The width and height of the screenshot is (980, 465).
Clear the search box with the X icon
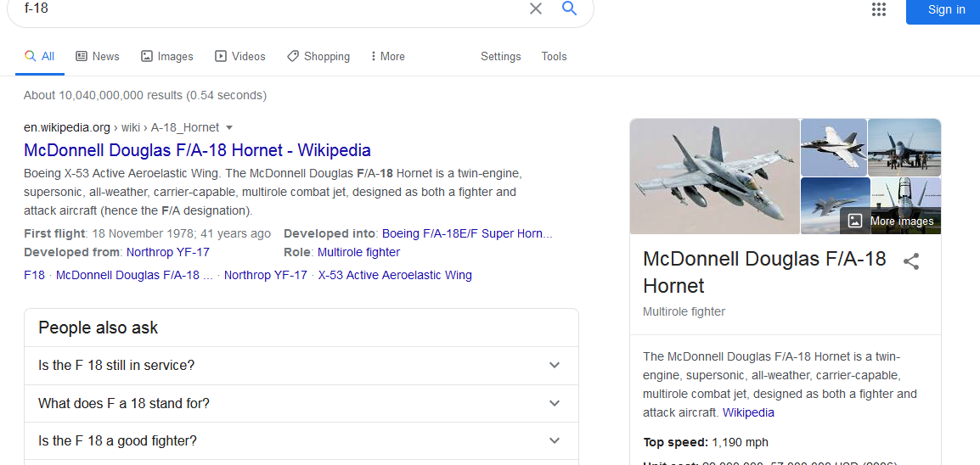pos(536,8)
